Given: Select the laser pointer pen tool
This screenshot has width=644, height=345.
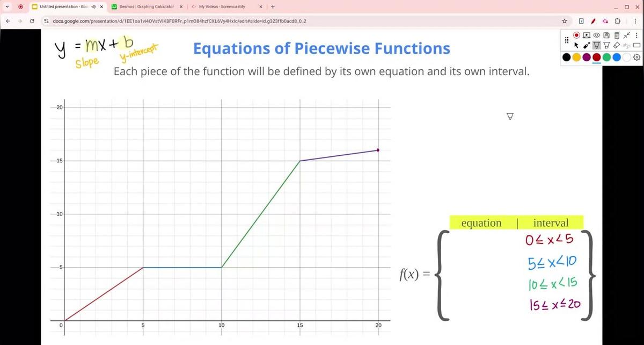Looking at the screenshot, I should (x=587, y=45).
